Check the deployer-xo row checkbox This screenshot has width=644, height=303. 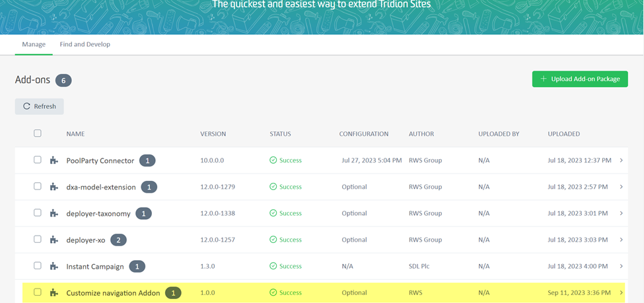(38, 239)
